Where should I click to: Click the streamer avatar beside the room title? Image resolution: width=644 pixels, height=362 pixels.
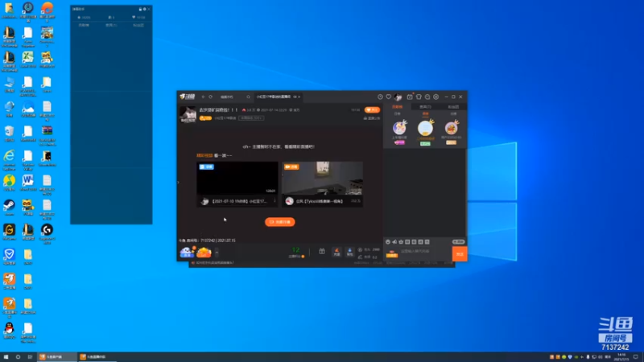tap(188, 114)
